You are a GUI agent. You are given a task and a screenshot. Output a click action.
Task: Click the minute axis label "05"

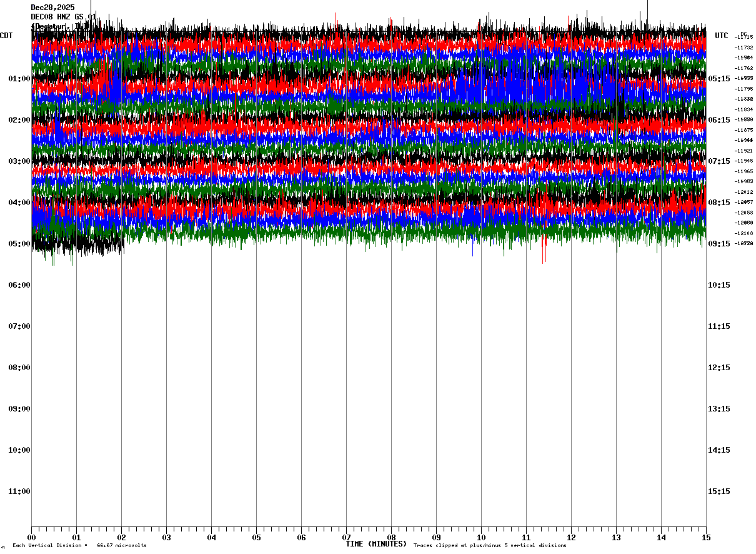256,537
